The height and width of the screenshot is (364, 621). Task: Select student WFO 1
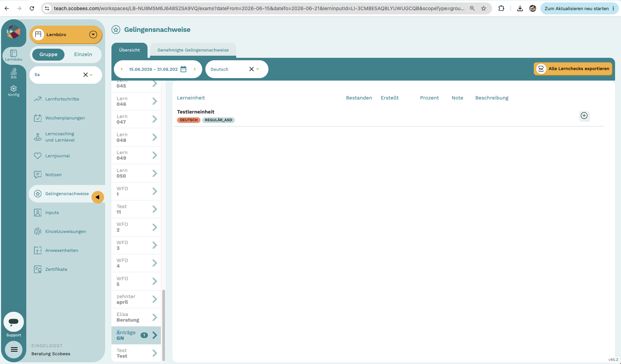(x=136, y=191)
